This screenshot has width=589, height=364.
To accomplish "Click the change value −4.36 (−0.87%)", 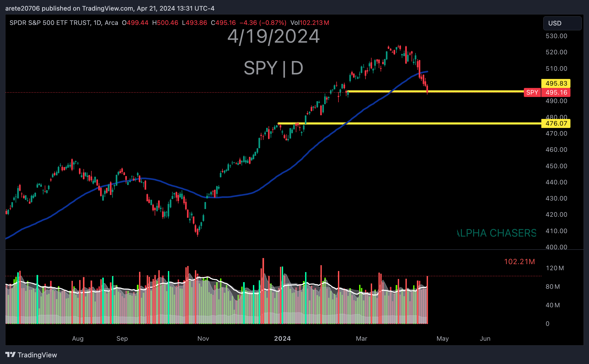I will 263,23.
